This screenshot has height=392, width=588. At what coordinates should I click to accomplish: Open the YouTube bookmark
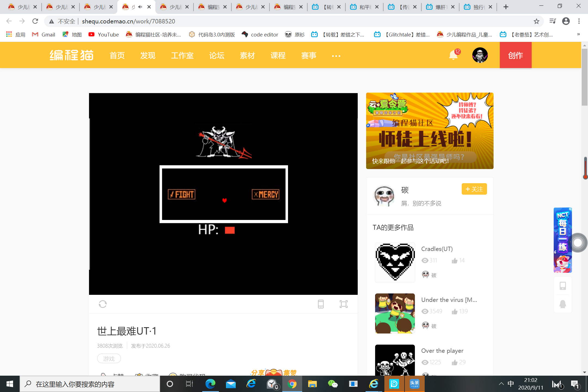(104, 35)
